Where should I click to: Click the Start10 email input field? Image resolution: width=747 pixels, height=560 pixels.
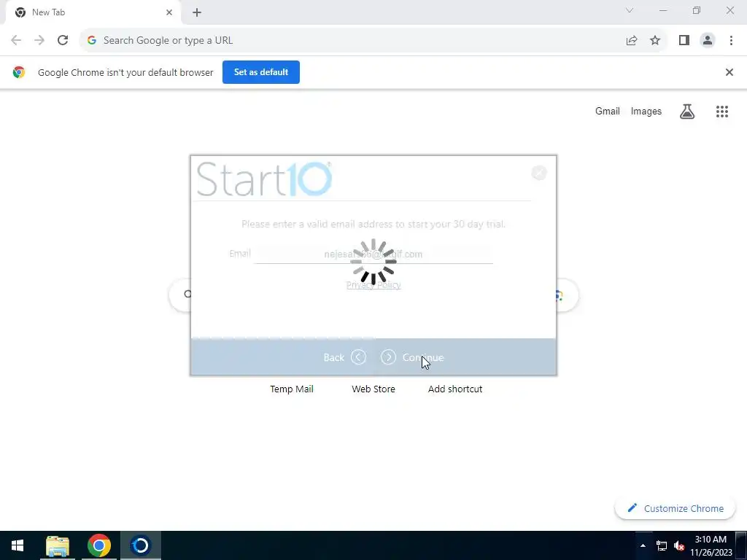(x=373, y=254)
